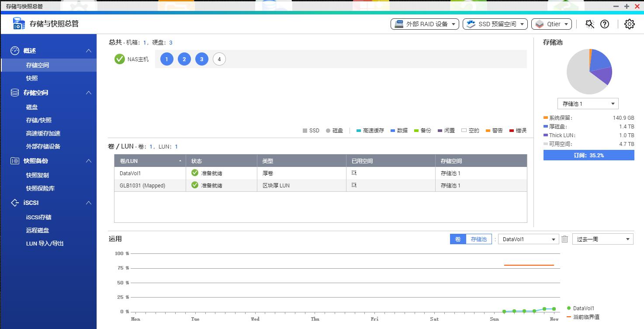Viewport: 644px width, 329px height.
Task: Select disk slot 2 in NAS主机 row
Action: click(184, 59)
